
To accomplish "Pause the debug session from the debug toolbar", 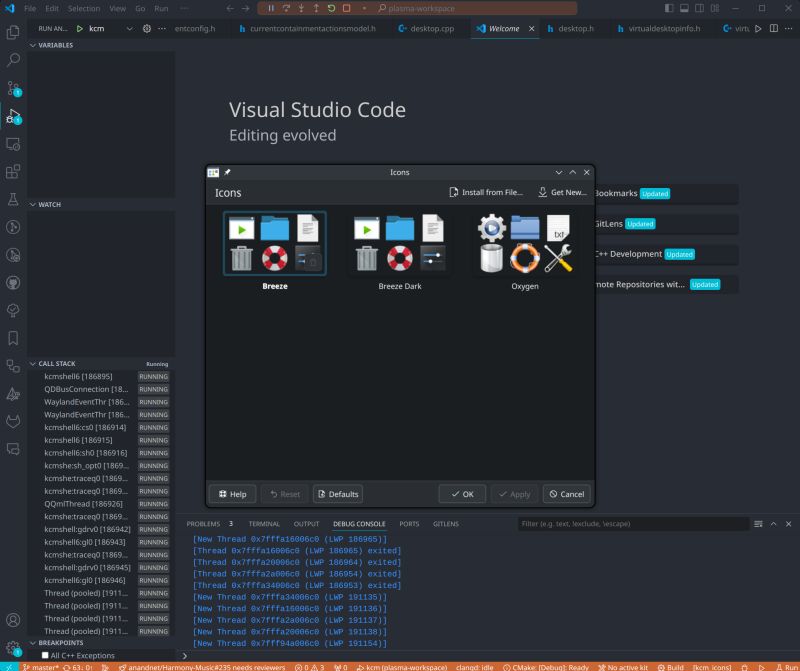I will (x=271, y=9).
